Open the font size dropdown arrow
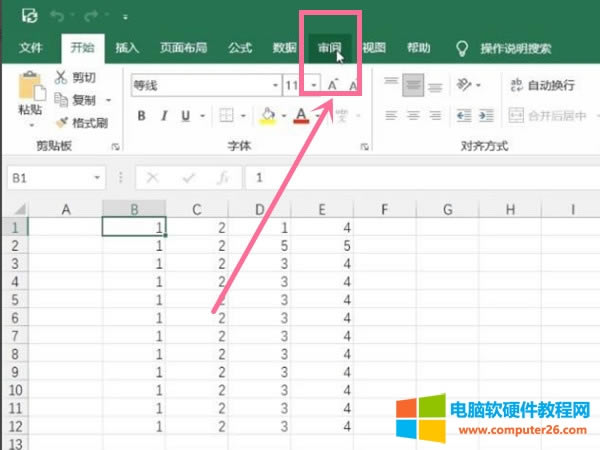Image resolution: width=600 pixels, height=450 pixels. coord(314,85)
